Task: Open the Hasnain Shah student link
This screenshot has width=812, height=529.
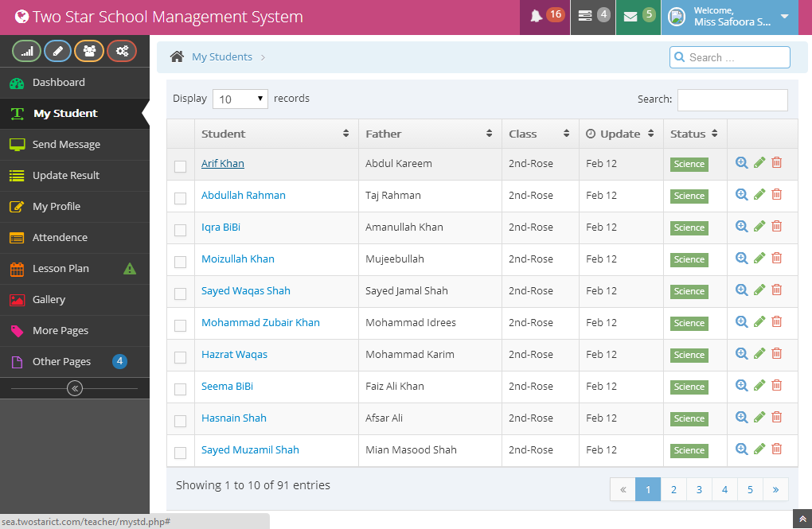Action: 233,418
